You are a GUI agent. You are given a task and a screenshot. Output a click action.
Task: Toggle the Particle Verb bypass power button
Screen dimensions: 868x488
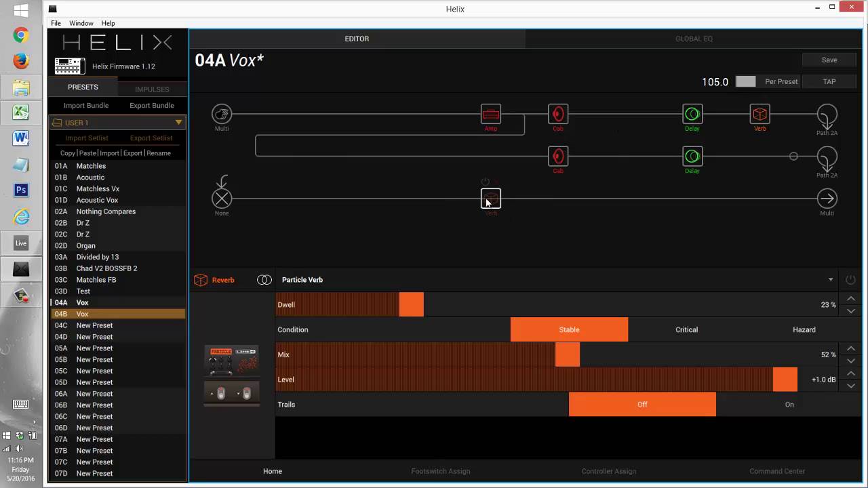coord(850,280)
